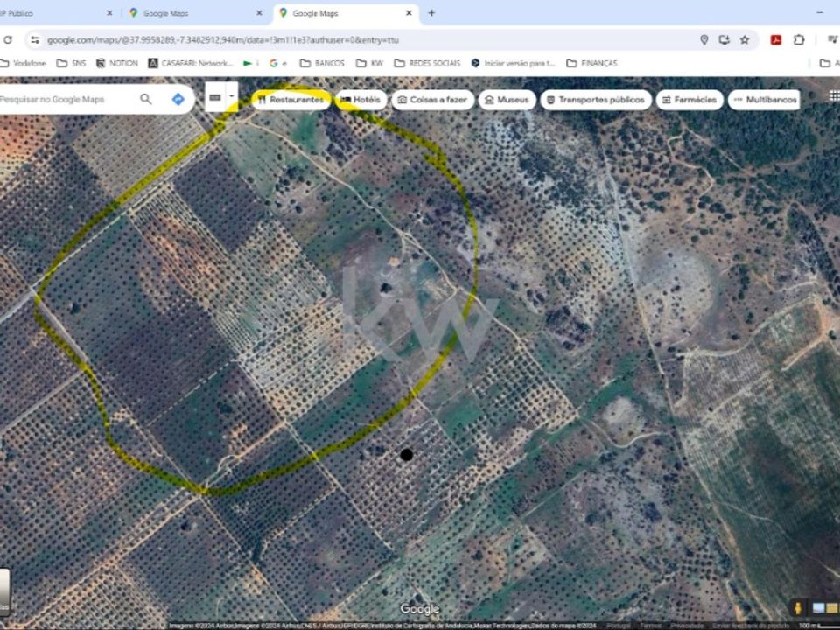
Task: Open the Vodafone bookmarks folder
Action: click(24, 63)
